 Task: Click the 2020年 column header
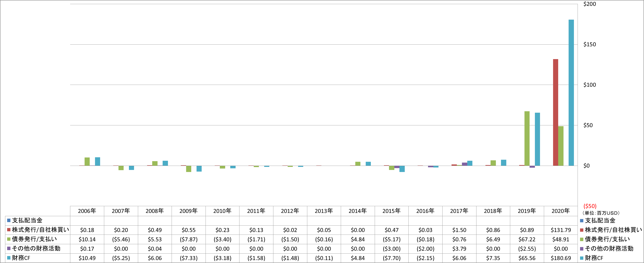coord(561,211)
